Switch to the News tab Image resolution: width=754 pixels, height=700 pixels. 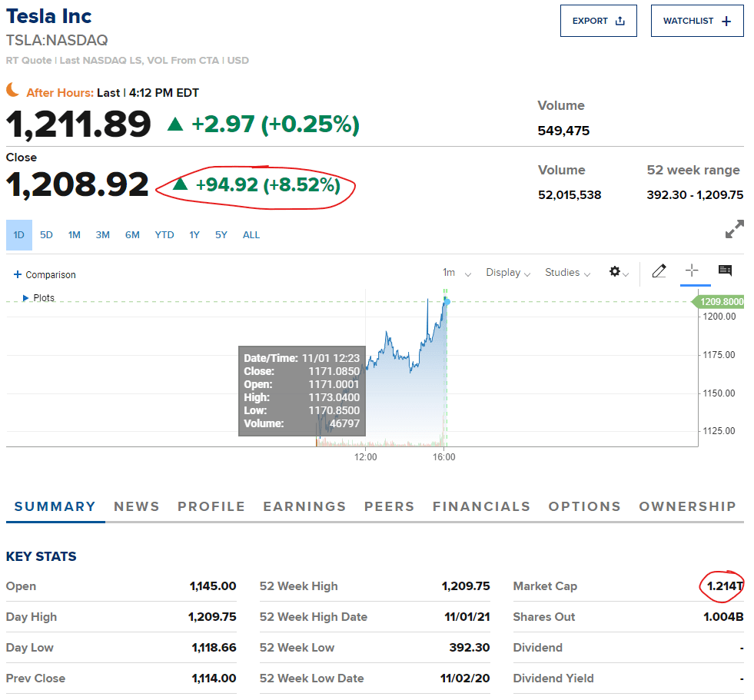pos(137,506)
